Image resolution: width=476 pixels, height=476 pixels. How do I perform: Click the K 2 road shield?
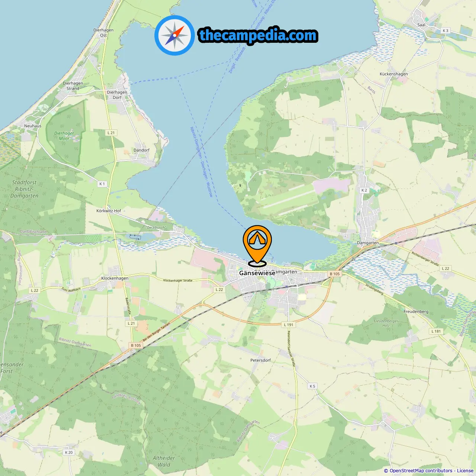pyautogui.click(x=364, y=190)
